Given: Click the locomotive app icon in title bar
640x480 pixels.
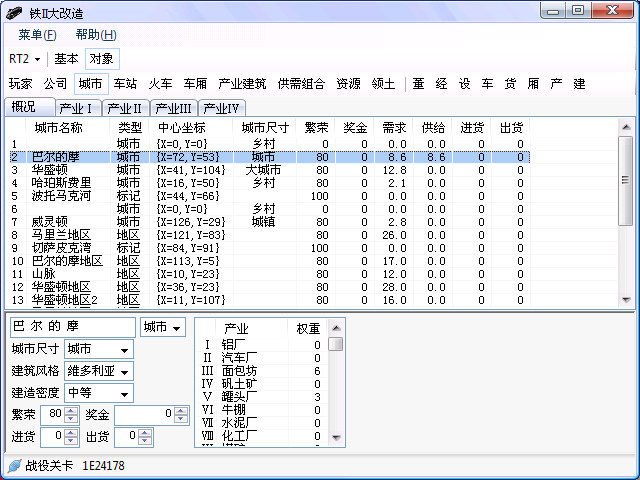Looking at the screenshot, I should coord(14,13).
